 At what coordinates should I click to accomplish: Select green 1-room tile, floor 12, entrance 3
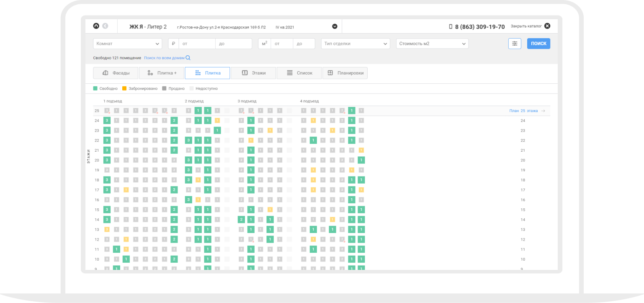tap(270, 239)
